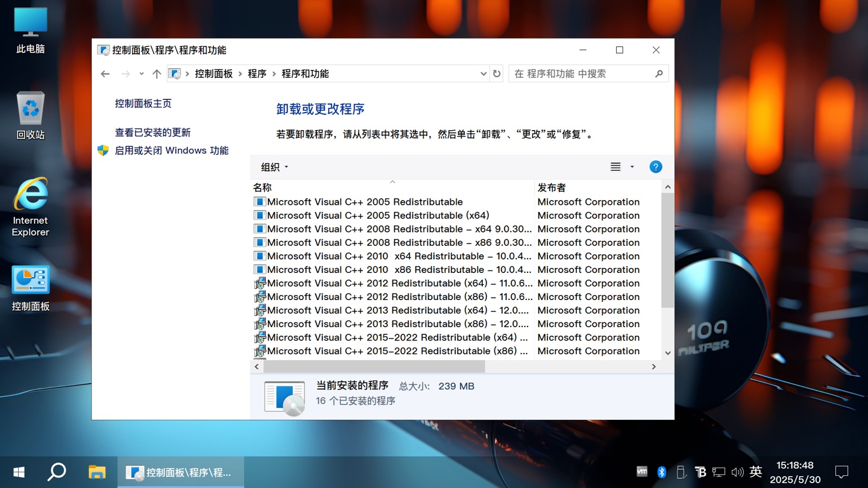Click the change view icon in the toolbar
This screenshot has width=868, height=488.
click(x=615, y=167)
